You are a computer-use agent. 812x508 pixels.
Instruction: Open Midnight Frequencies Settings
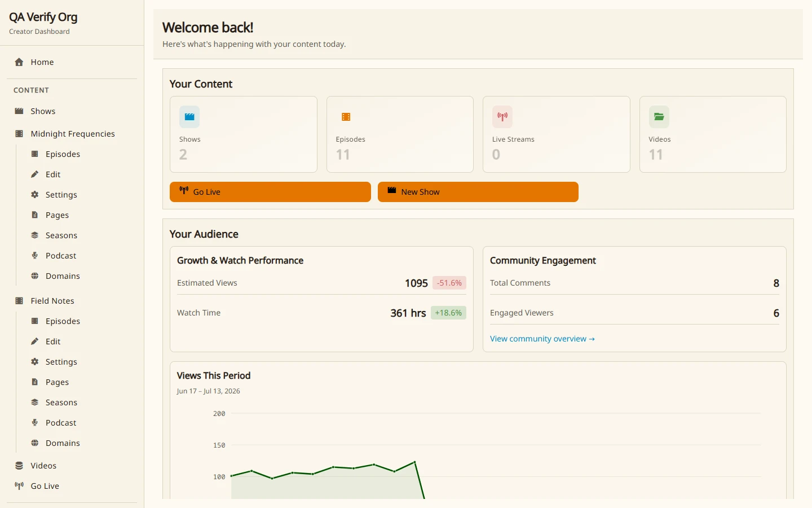click(79, 195)
